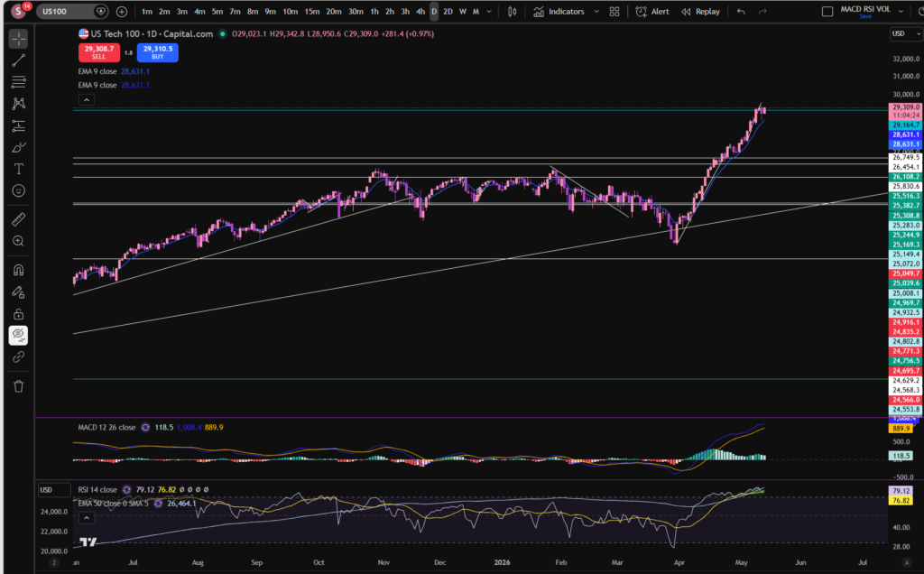This screenshot has height=574, width=924.
Task: Click the compare or add symbol plus
Action: (x=122, y=11)
